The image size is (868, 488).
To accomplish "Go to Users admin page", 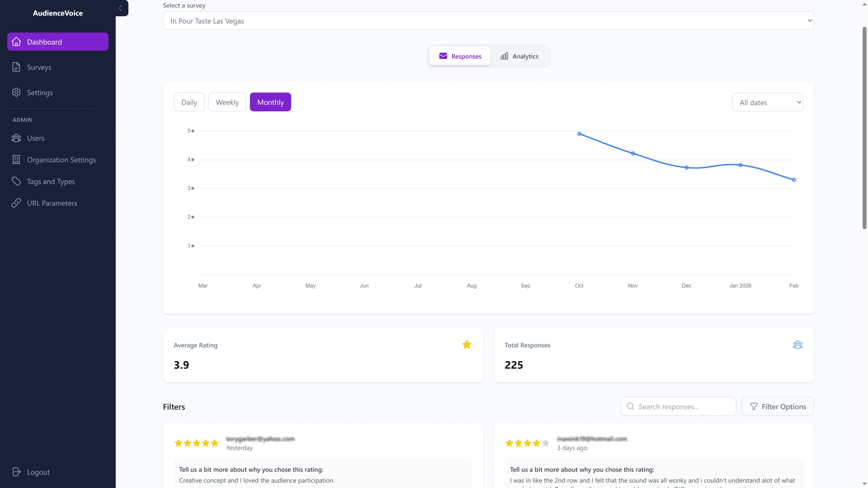I will pyautogui.click(x=36, y=138).
